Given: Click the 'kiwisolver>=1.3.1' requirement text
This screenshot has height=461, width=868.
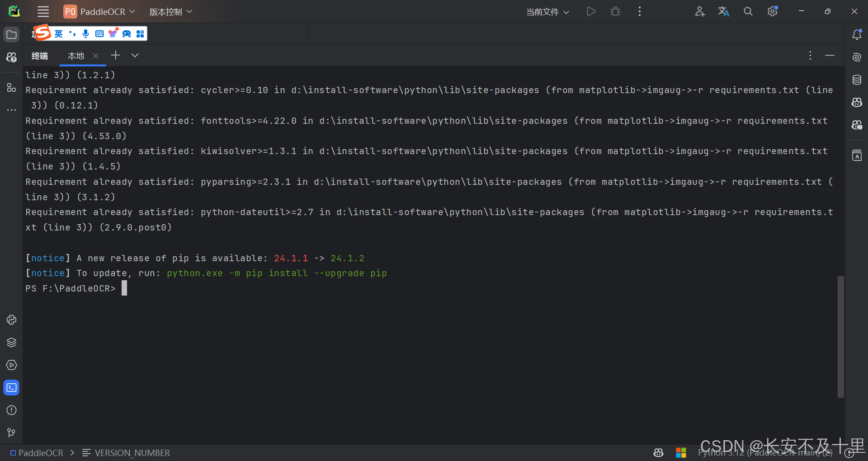Looking at the screenshot, I should pyautogui.click(x=249, y=151).
